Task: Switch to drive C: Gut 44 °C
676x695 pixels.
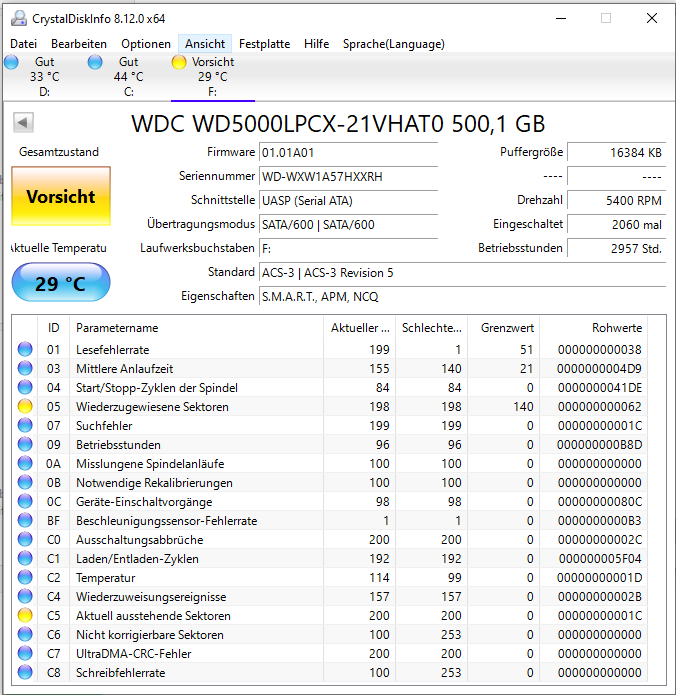Action: (x=129, y=76)
